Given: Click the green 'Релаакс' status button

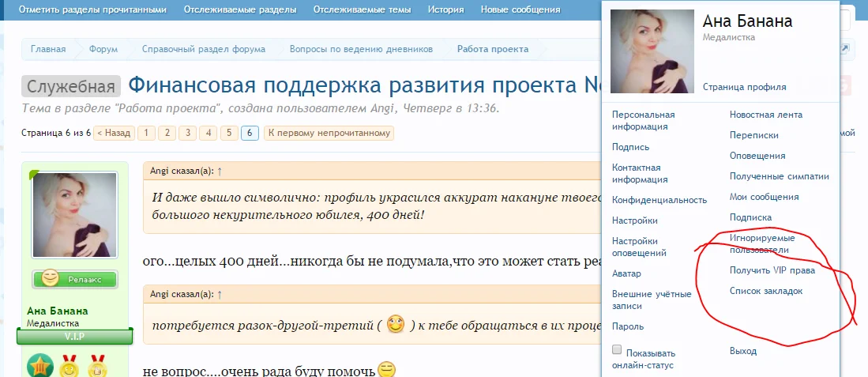Looking at the screenshot, I should click(75, 280).
